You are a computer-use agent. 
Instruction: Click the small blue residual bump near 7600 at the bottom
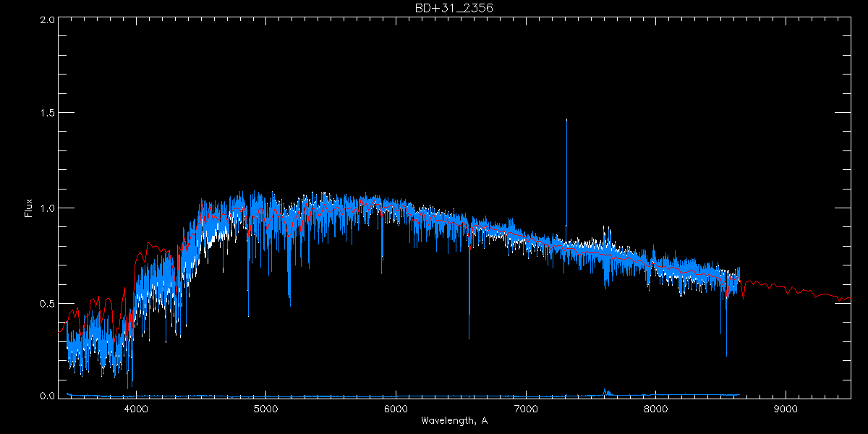(605, 391)
